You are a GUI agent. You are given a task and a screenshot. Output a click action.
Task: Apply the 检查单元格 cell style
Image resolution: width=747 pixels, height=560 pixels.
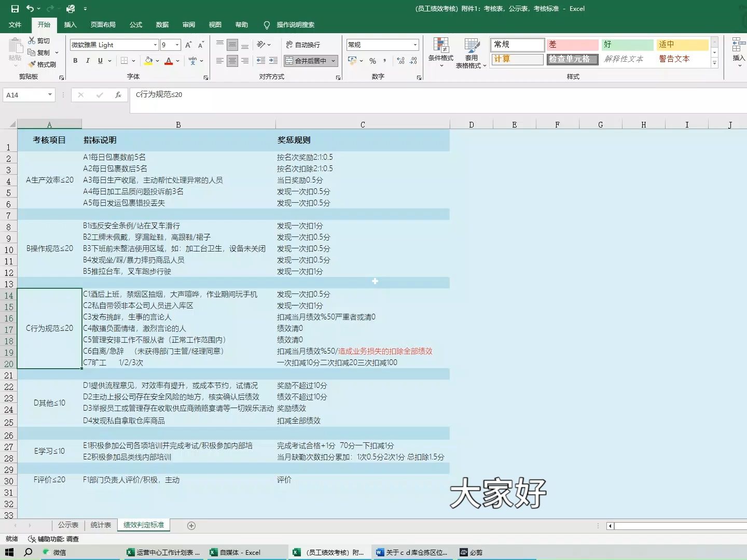point(573,59)
